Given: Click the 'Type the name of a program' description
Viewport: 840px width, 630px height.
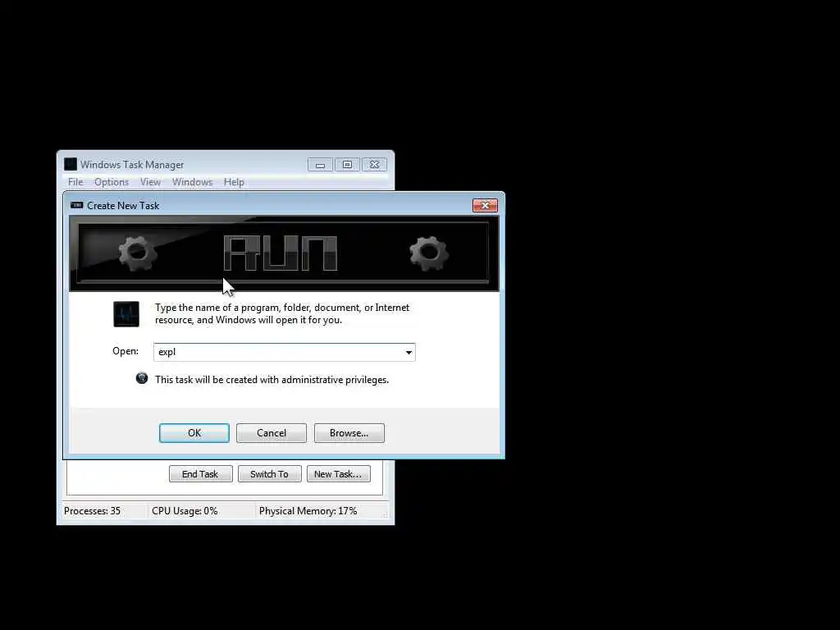Looking at the screenshot, I should [x=282, y=313].
